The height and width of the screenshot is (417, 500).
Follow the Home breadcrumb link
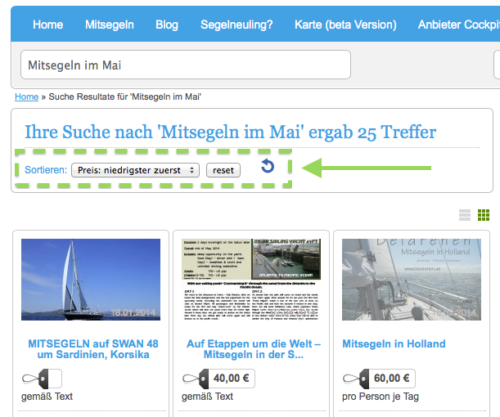(x=26, y=97)
